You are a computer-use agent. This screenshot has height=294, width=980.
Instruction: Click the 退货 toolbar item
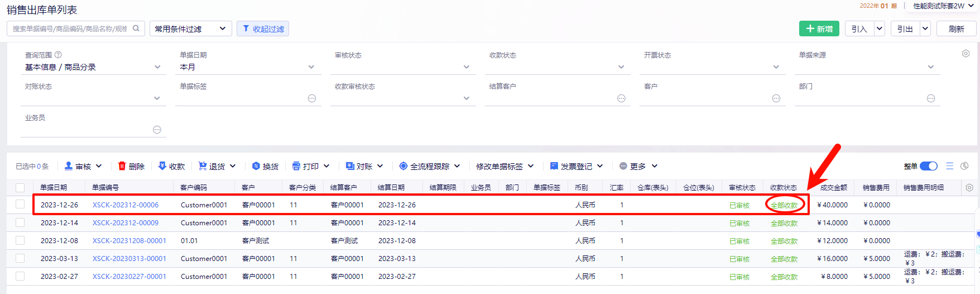[x=217, y=166]
